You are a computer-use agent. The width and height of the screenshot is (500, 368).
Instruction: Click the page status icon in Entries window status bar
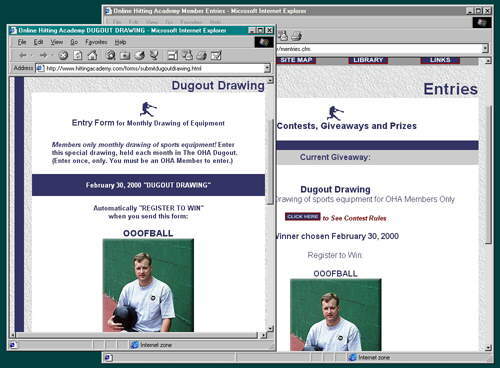click(108, 358)
